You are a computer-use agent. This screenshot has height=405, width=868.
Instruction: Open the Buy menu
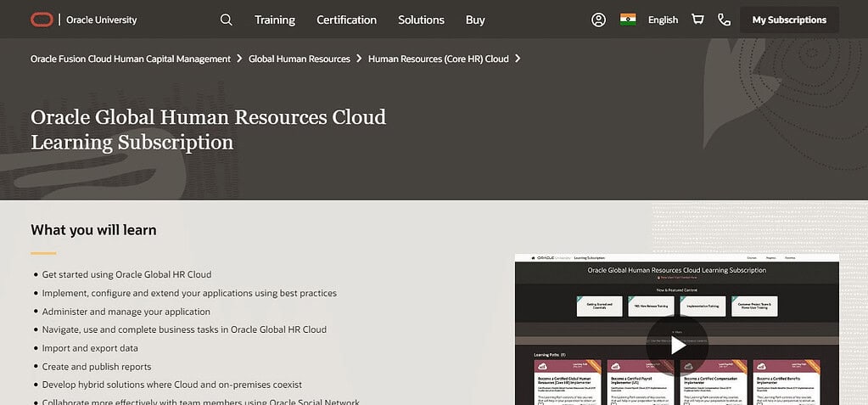[475, 20]
